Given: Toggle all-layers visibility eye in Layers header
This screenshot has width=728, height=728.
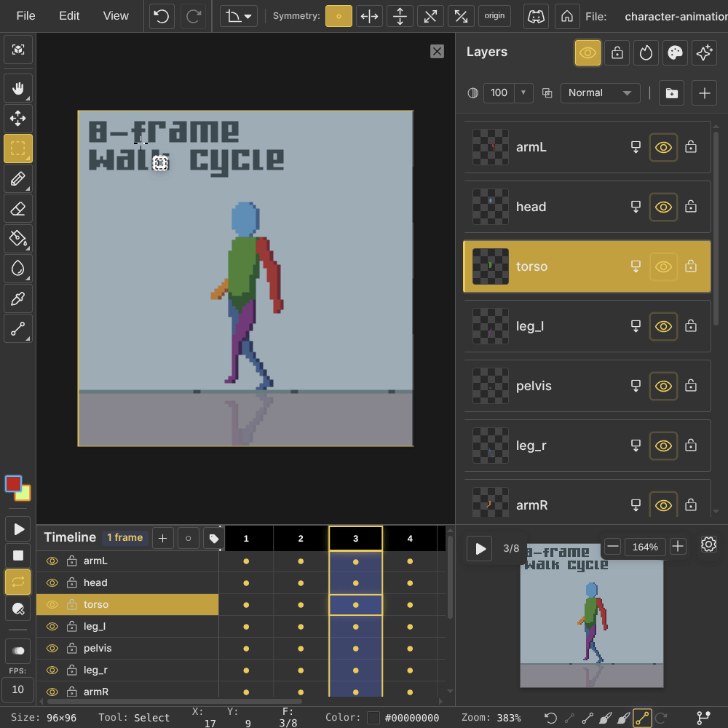Looking at the screenshot, I should click(x=587, y=52).
